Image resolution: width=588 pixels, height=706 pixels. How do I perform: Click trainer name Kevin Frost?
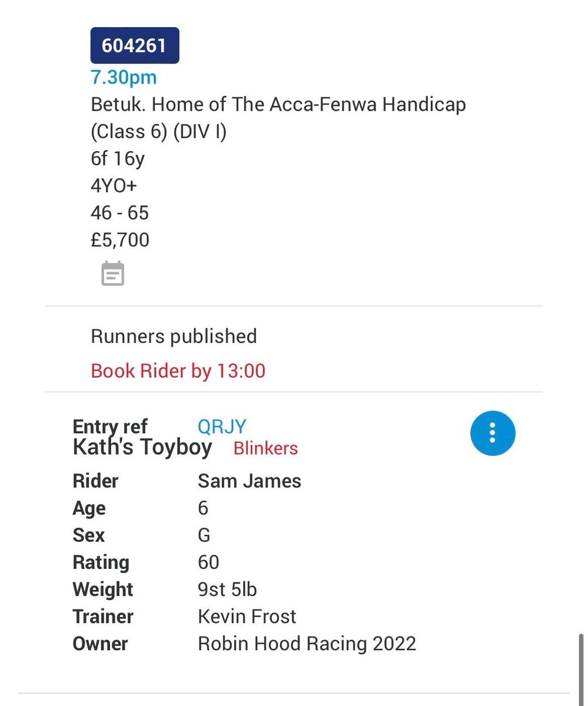[x=247, y=617]
